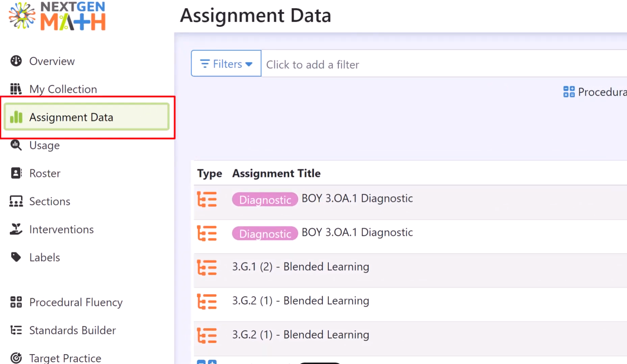Click the My Collection books icon

[16, 89]
